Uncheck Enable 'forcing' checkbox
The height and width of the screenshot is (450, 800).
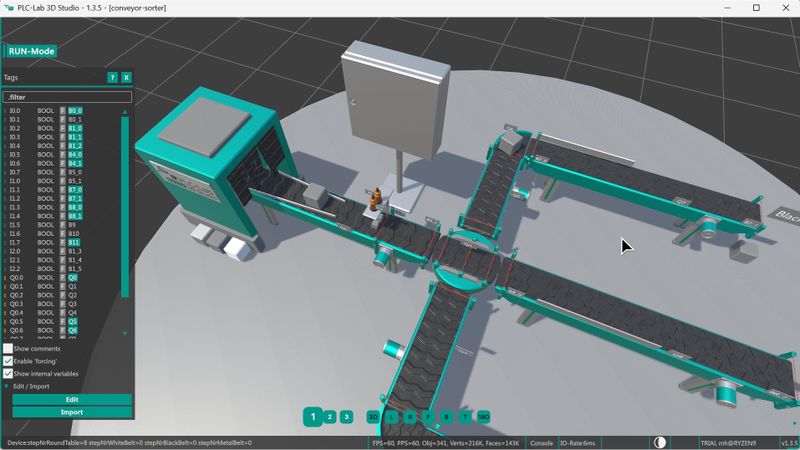pyautogui.click(x=8, y=361)
